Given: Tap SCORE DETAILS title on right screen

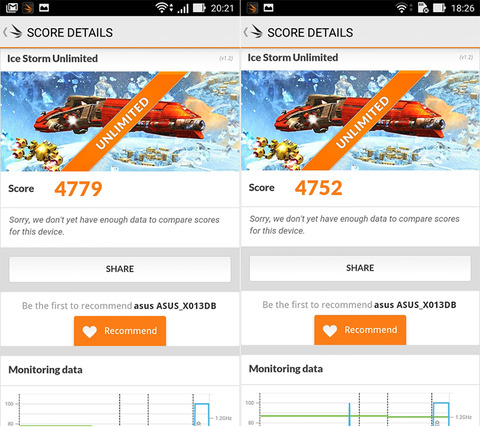Looking at the screenshot, I should pos(310,33).
